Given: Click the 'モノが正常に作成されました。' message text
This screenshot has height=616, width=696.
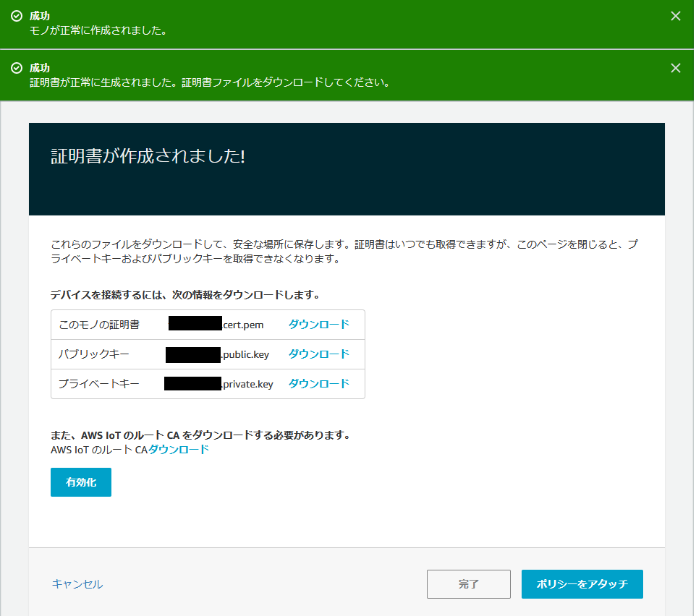Looking at the screenshot, I should pyautogui.click(x=98, y=30).
